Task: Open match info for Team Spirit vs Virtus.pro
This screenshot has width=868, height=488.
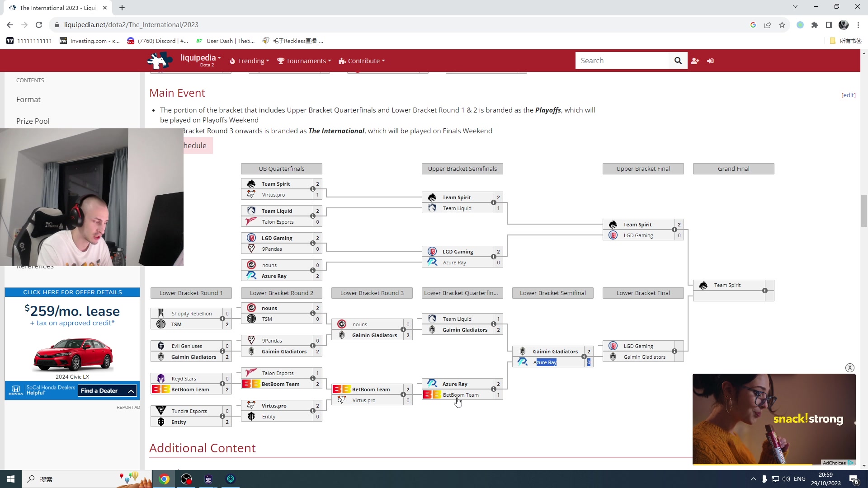Action: click(x=313, y=189)
